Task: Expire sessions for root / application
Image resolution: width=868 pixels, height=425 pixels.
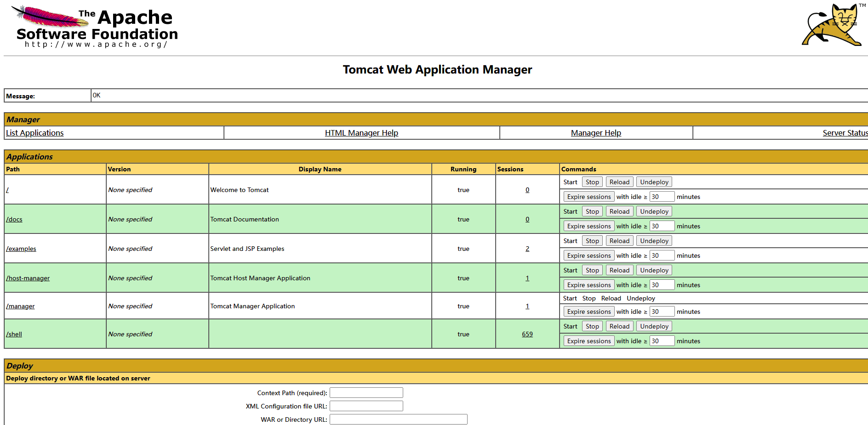Action: (589, 197)
